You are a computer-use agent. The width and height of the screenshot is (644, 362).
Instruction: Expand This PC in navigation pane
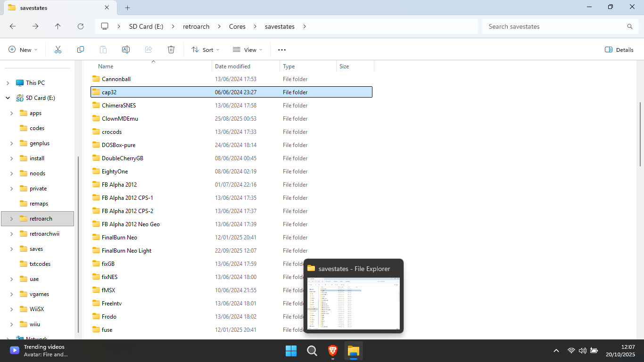click(8, 83)
